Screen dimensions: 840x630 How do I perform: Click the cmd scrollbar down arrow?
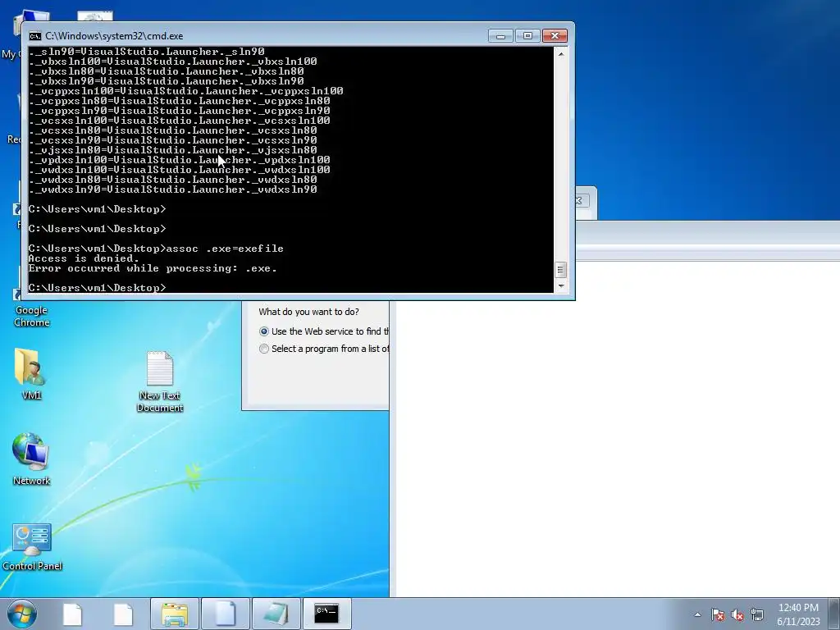[x=560, y=286]
